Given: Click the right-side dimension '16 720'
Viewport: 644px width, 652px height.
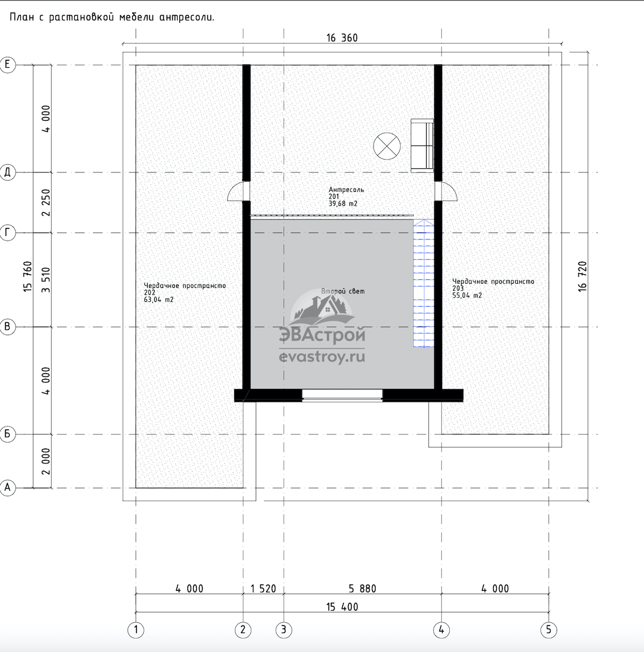Looking at the screenshot, I should click(x=582, y=277).
